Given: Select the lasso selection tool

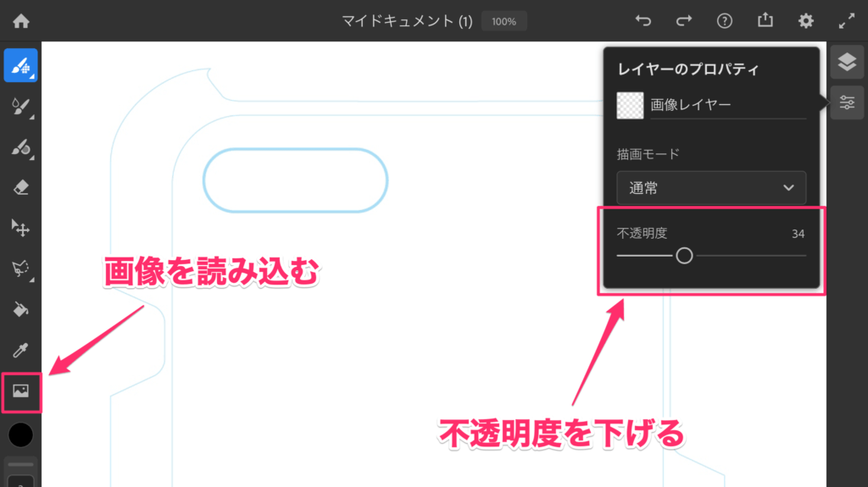Looking at the screenshot, I should pos(20,268).
